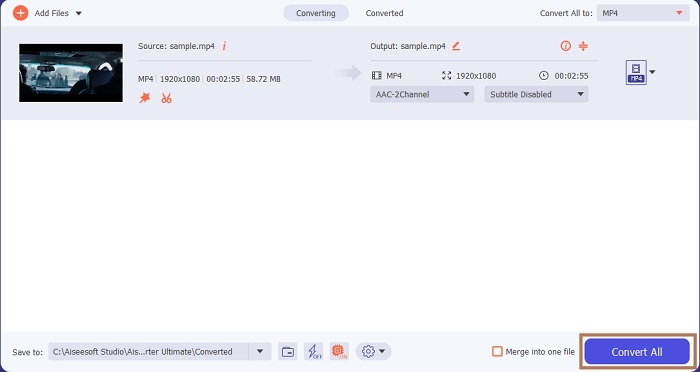Open the Edit effects star wand icon

tap(145, 98)
